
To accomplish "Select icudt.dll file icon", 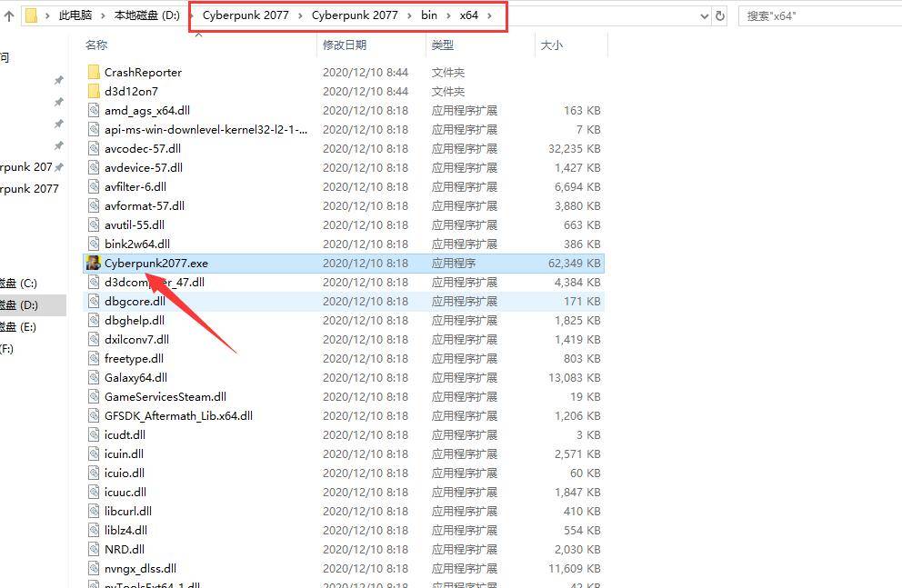I will click(x=94, y=434).
